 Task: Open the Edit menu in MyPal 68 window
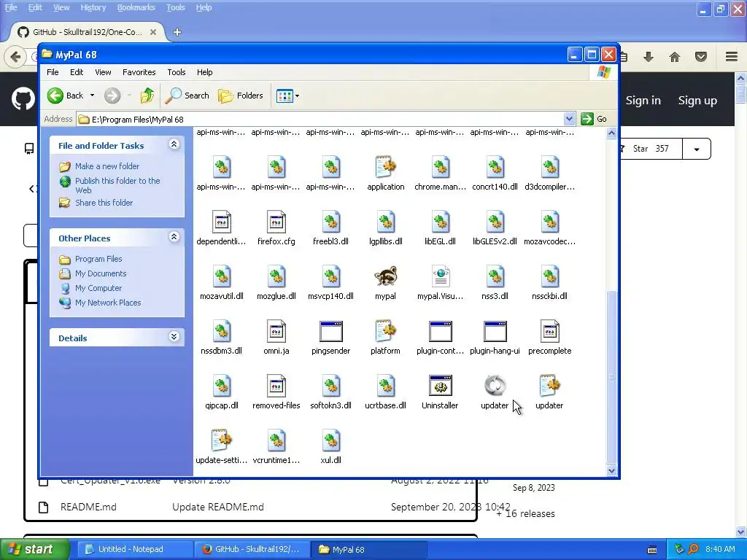(x=77, y=72)
